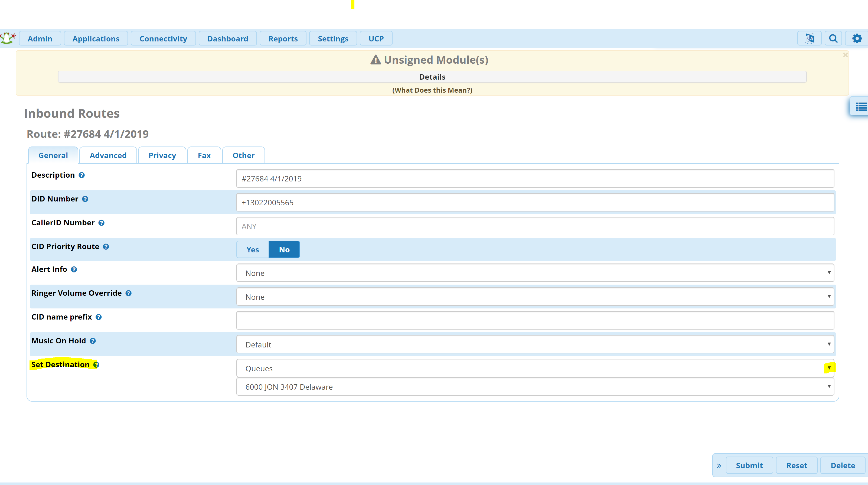
Task: Click the gear settings icon
Action: [857, 38]
